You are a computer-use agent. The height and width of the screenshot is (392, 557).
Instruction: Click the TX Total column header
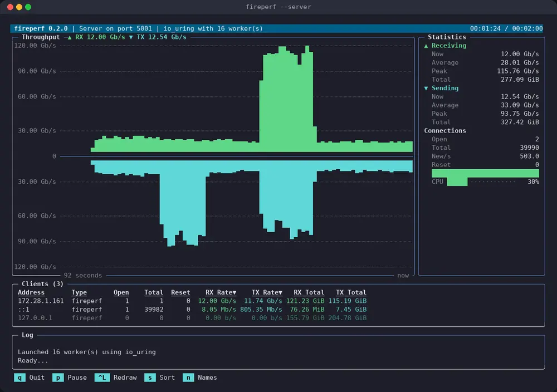351,292
